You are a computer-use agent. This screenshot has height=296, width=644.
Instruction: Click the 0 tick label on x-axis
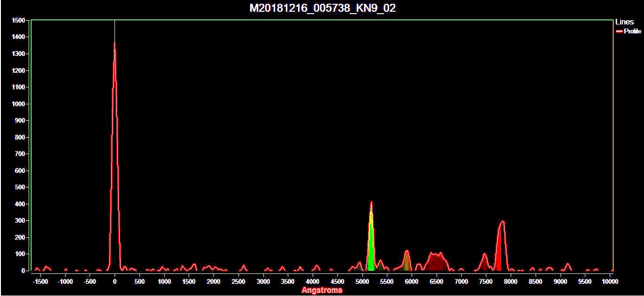[115, 281]
